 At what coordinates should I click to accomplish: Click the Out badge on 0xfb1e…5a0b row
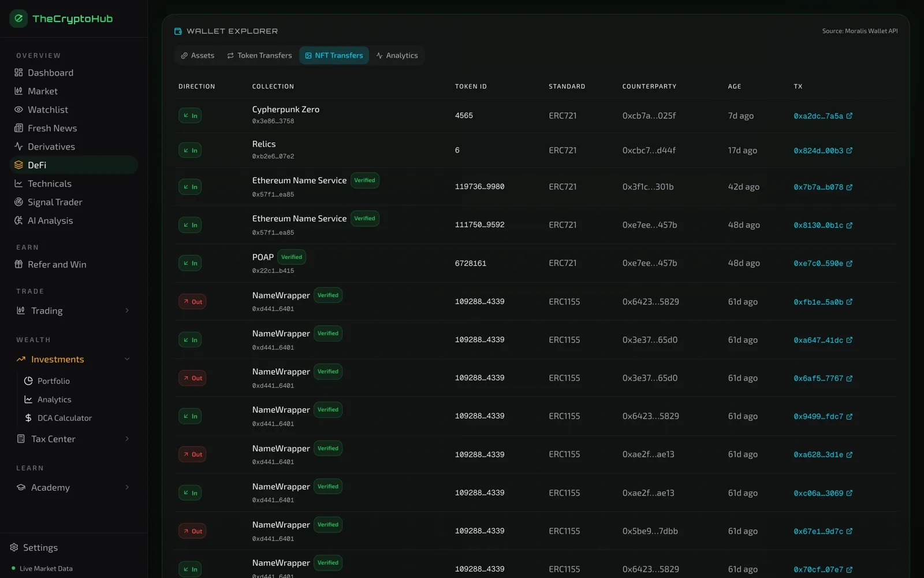(192, 302)
